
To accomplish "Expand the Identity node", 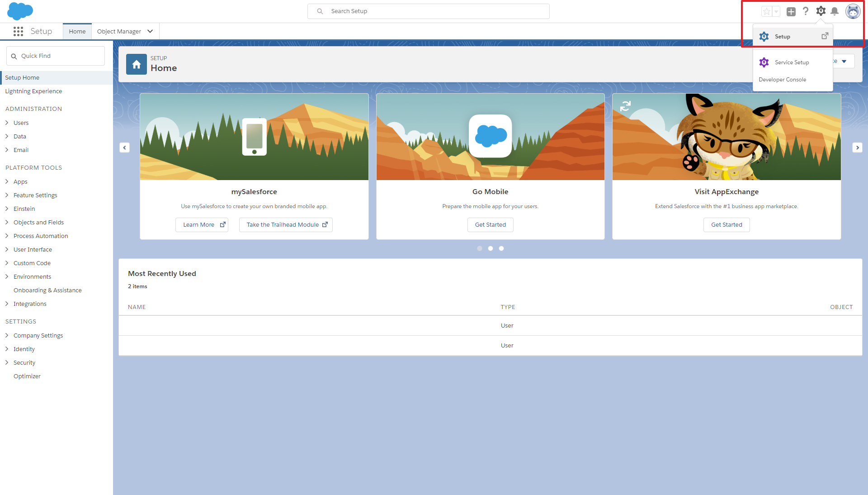I will point(7,349).
